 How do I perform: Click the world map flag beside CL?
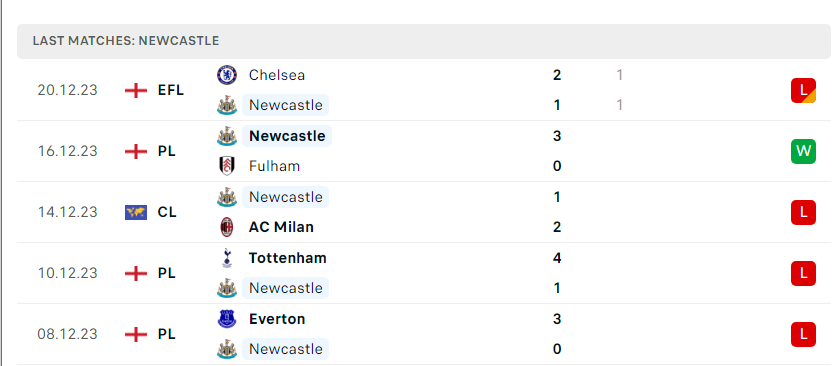coord(136,212)
